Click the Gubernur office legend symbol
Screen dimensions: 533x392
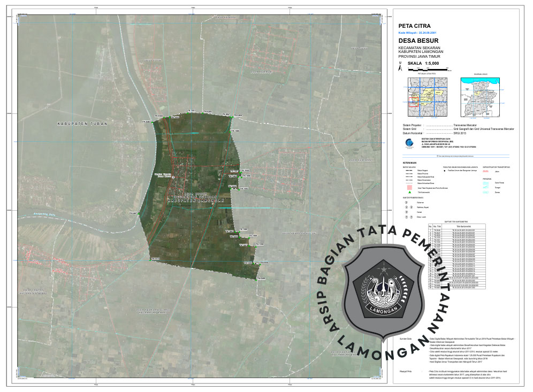click(406, 203)
